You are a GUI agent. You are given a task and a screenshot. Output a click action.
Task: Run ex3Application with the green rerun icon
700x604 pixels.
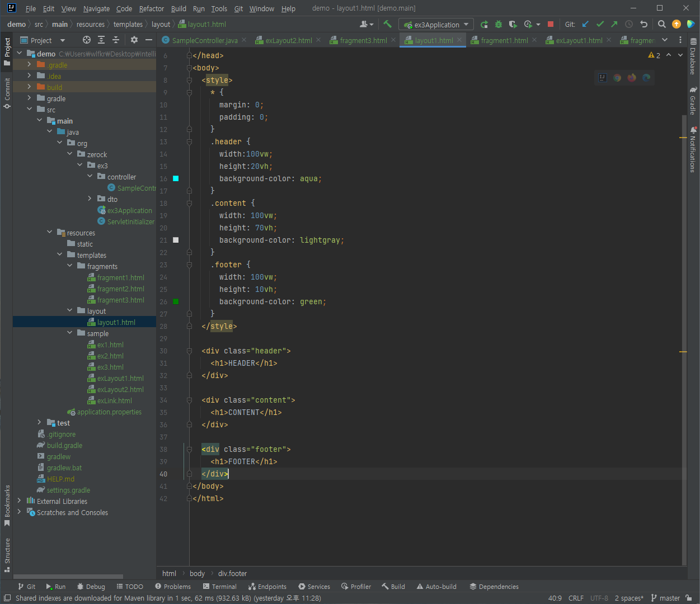484,24
